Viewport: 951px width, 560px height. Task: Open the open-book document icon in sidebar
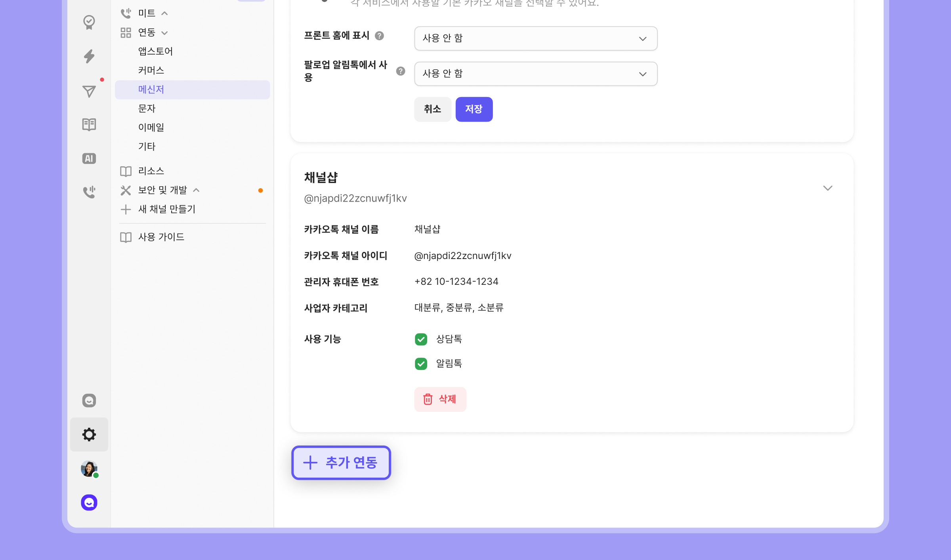[89, 124]
